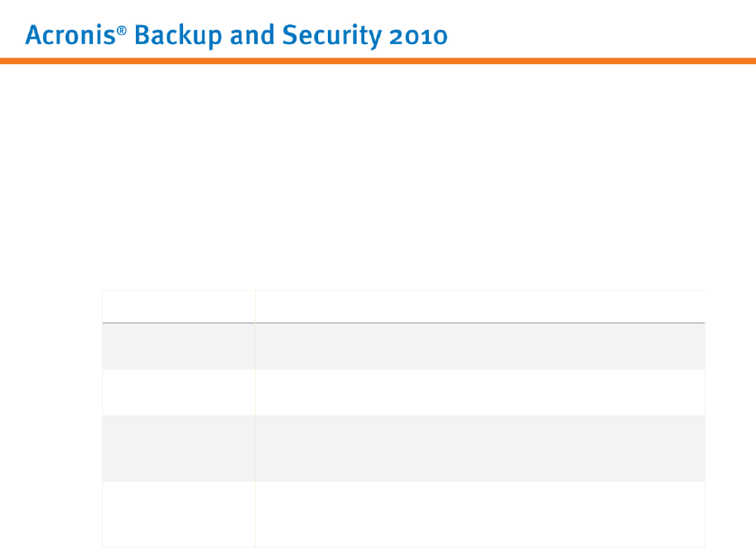Select the second gray row's left cell

[178, 448]
